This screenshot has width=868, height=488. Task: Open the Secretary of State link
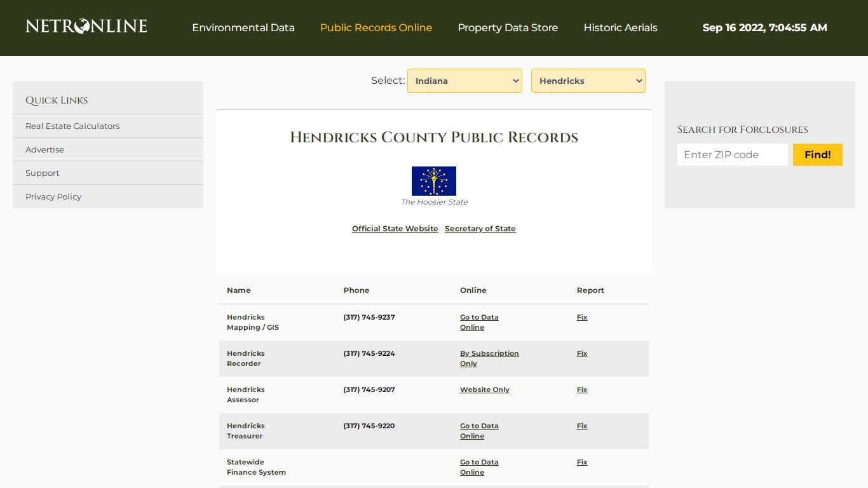[480, 229]
